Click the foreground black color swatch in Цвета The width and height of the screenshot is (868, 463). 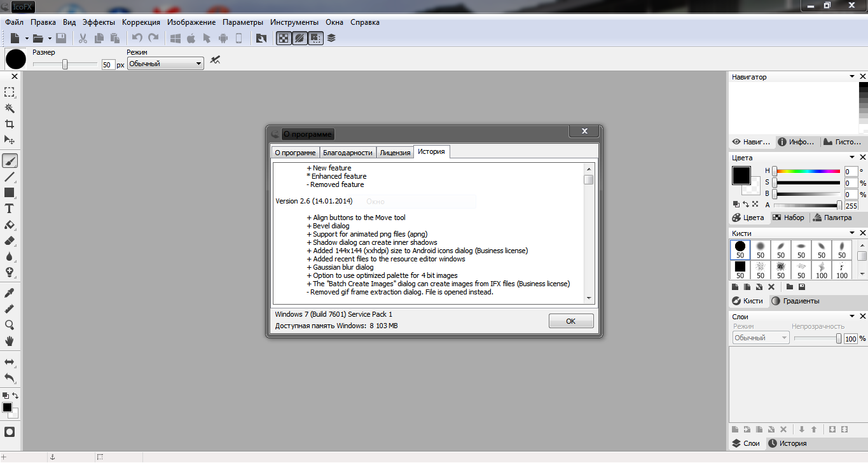pos(741,176)
